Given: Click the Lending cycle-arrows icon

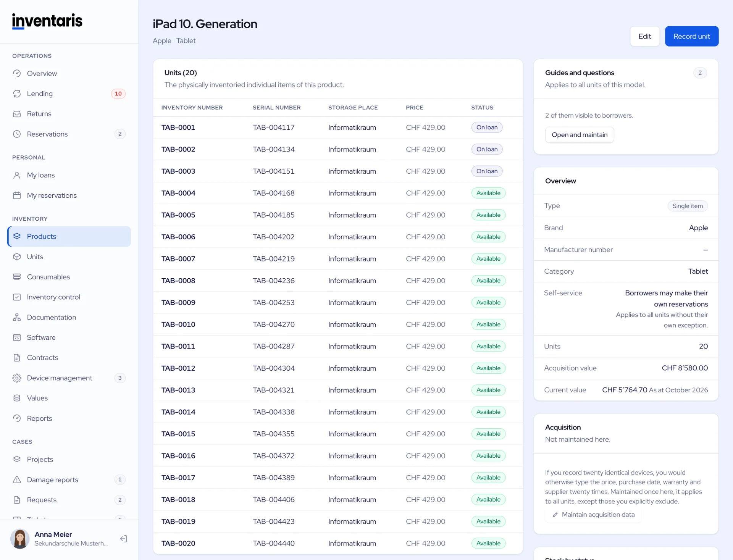Looking at the screenshot, I should [17, 94].
